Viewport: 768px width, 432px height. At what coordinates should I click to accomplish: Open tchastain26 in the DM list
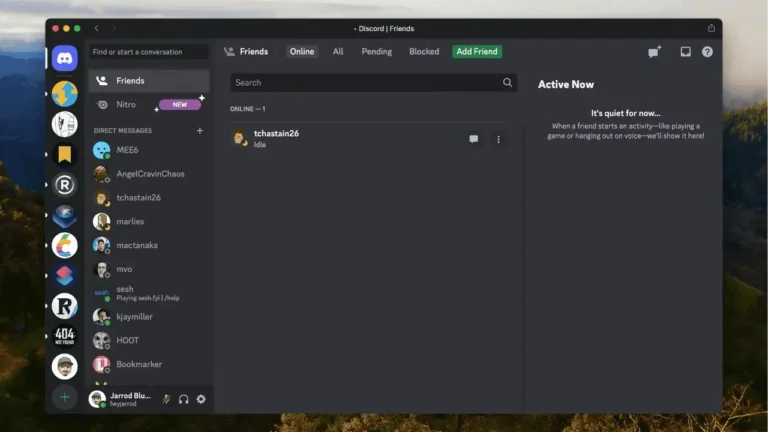(x=149, y=197)
